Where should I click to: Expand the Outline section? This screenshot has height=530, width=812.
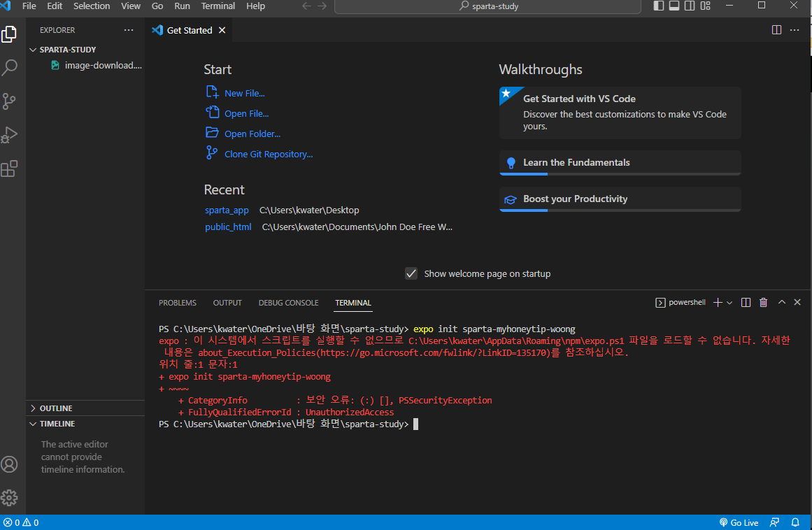85,408
